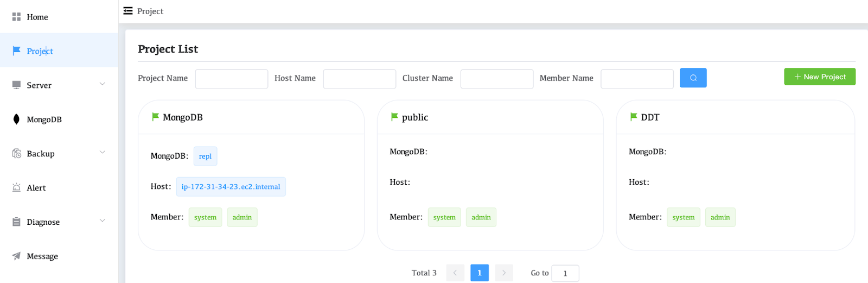The image size is (868, 283).
Task: Open the ip-172-31-34-23.ec2.internal host link
Action: coord(231,187)
